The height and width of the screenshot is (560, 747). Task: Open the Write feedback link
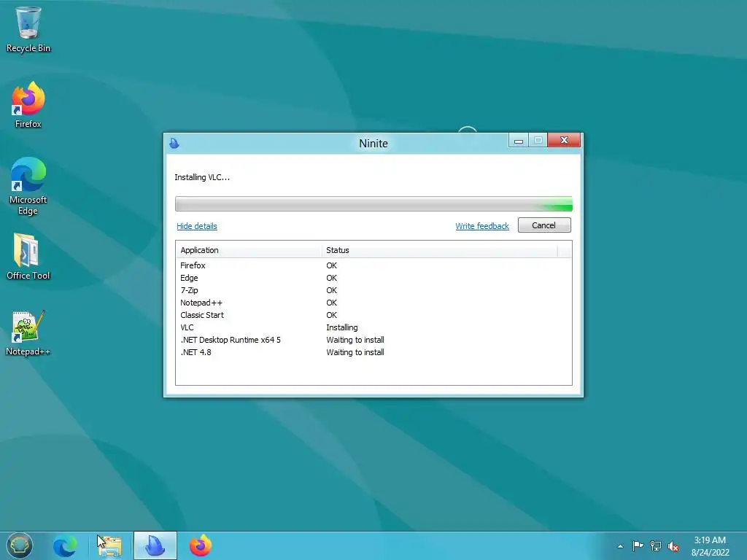tap(482, 226)
